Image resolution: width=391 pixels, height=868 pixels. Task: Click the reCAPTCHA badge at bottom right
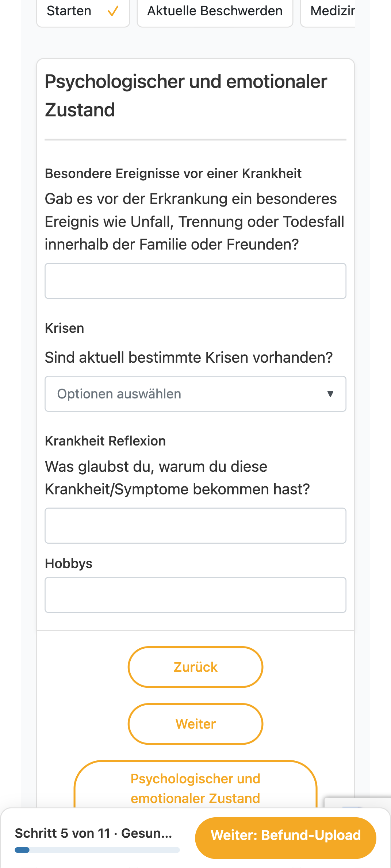coord(357,803)
